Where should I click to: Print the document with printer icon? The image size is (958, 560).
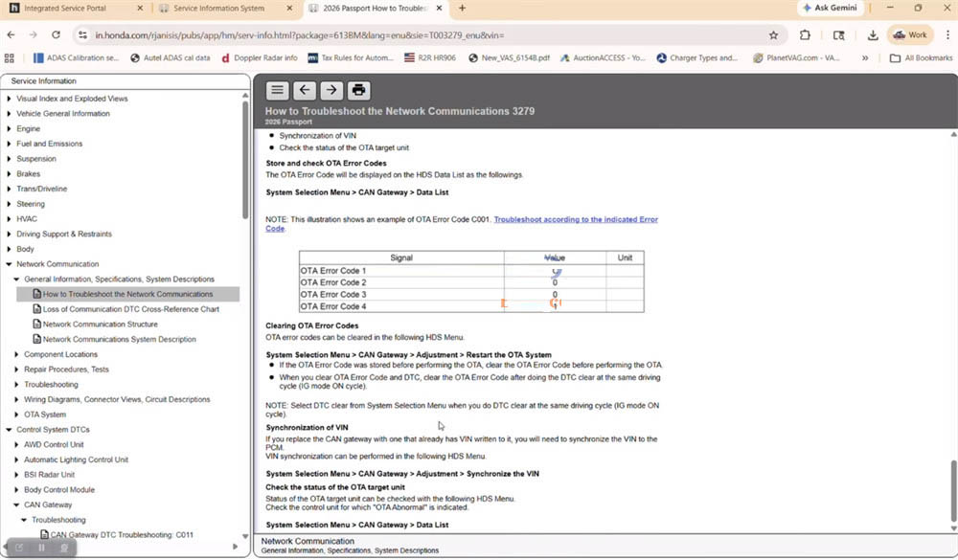pyautogui.click(x=358, y=90)
